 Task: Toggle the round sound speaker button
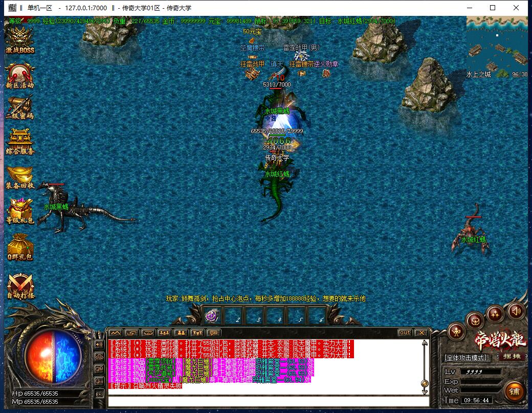[516, 310]
